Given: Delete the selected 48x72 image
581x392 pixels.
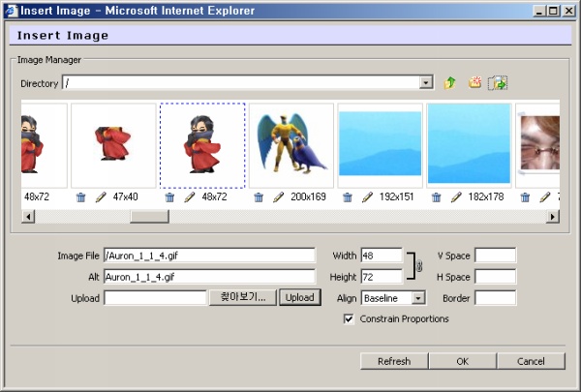Looking at the screenshot, I should pyautogui.click(x=169, y=197).
